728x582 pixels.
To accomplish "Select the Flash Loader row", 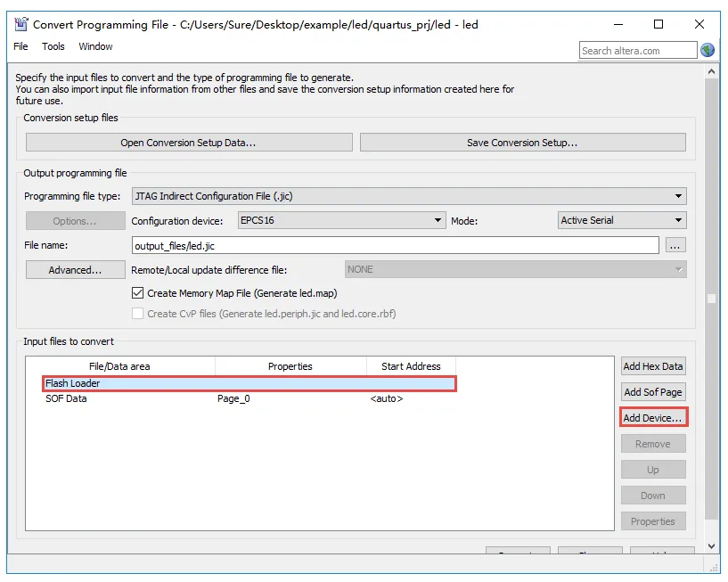I will click(x=249, y=383).
